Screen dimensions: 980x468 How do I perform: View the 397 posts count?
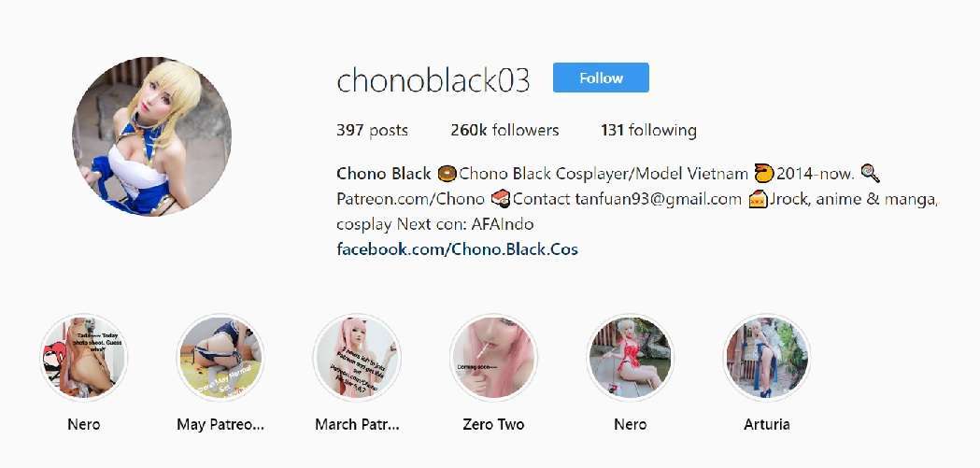click(372, 131)
